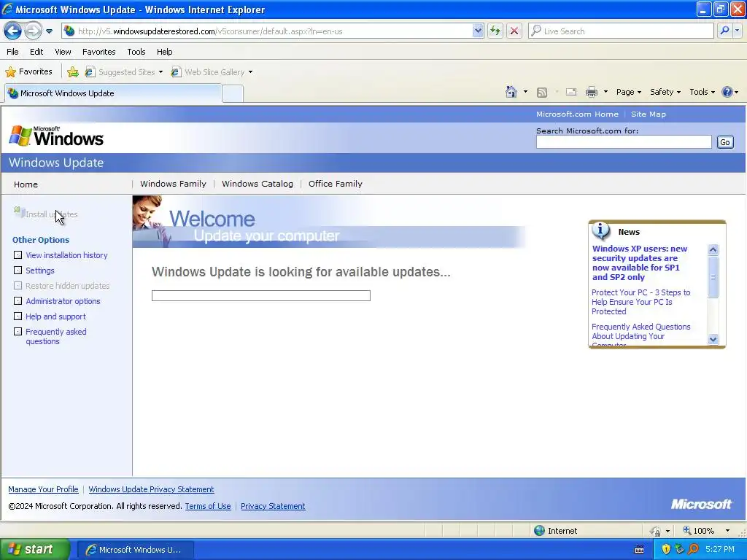Open Protect Your PC 3 Steps link
Screen dimensions: 747x560
click(640, 302)
